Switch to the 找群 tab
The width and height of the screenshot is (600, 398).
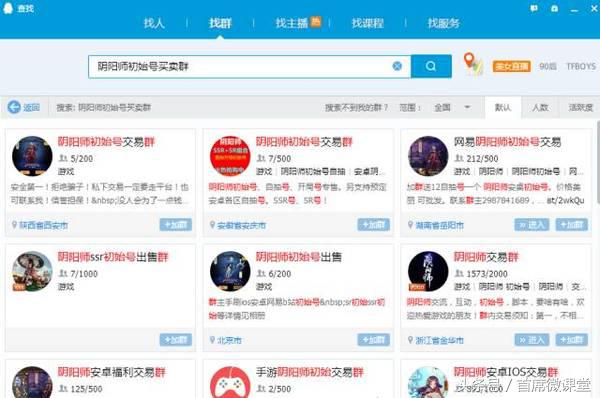click(x=220, y=23)
